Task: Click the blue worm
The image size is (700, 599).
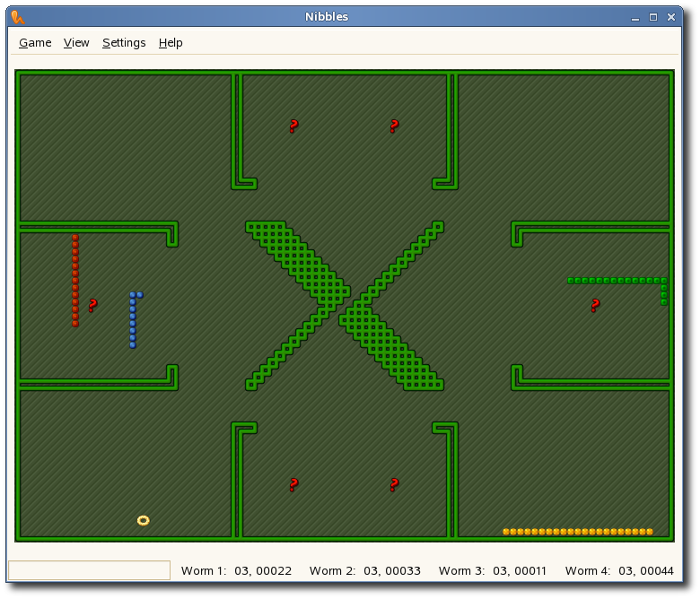Action: click(x=133, y=320)
